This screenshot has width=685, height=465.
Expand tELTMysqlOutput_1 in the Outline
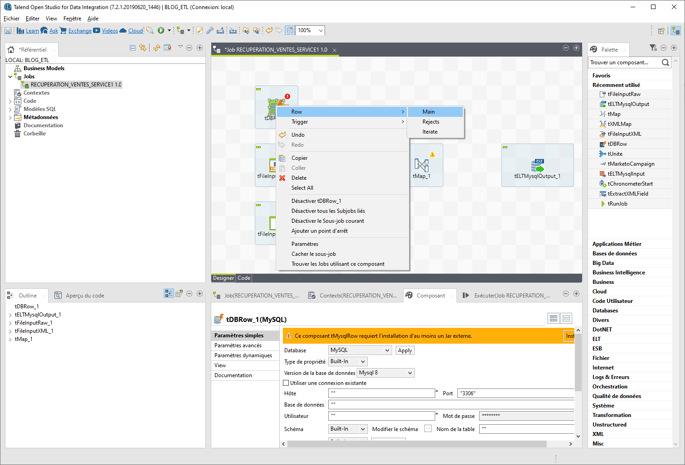click(x=10, y=315)
